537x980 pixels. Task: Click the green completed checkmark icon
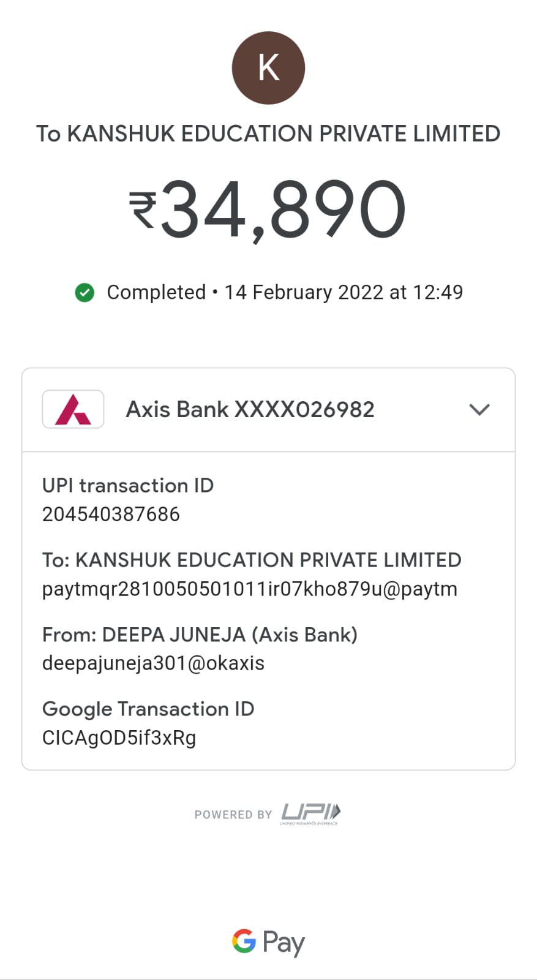click(x=84, y=293)
